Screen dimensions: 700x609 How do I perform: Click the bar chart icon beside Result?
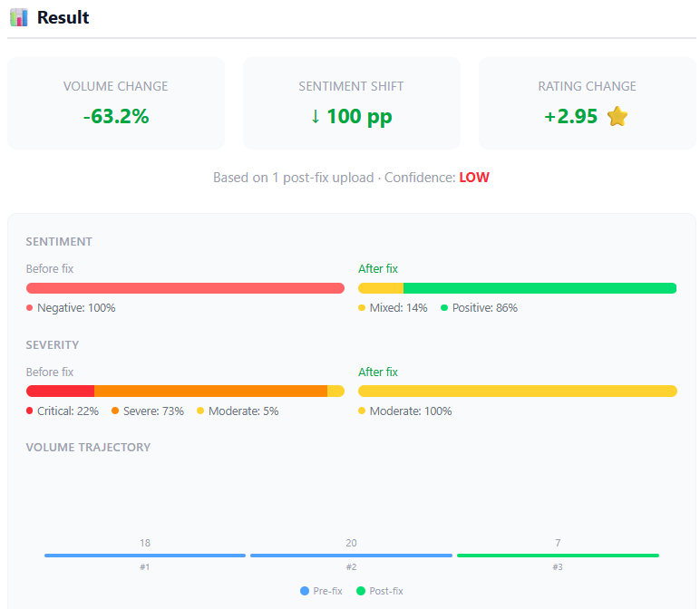point(19,17)
